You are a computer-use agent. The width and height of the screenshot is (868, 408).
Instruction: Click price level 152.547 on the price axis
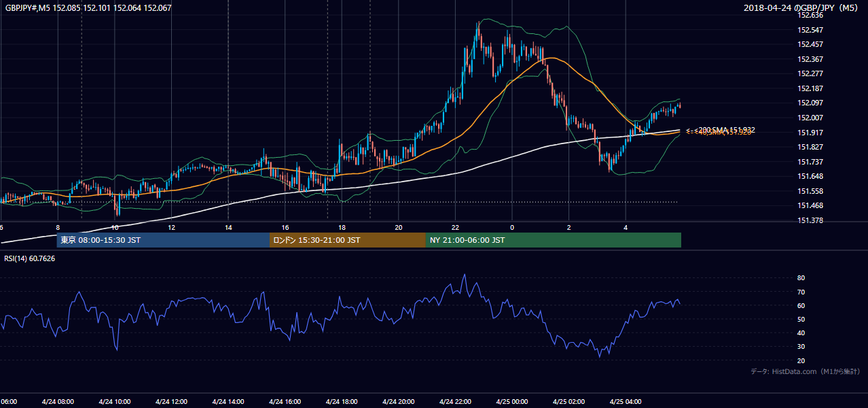point(810,30)
